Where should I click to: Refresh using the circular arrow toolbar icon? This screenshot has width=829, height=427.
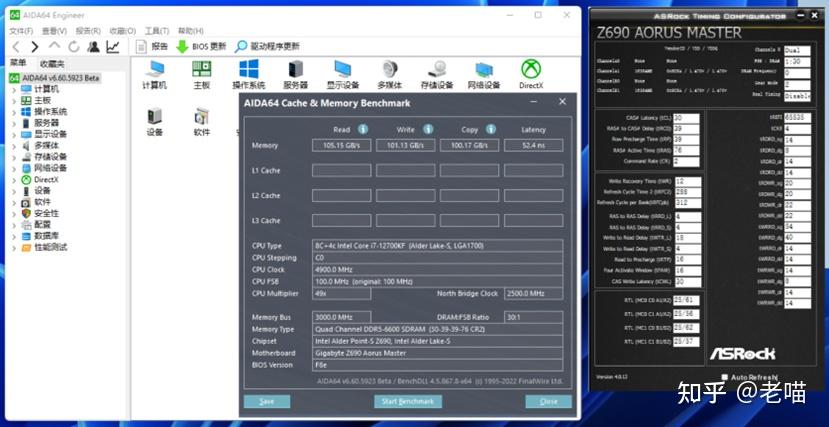coord(73,47)
